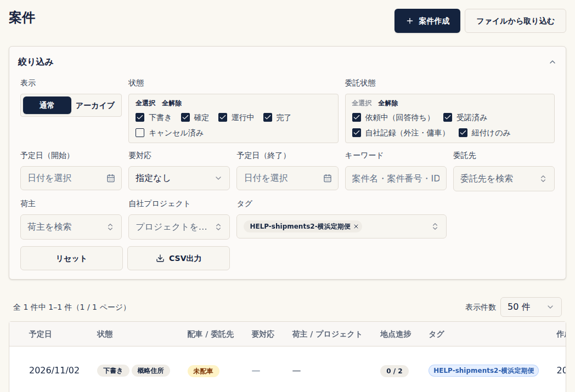The width and height of the screenshot is (575, 392).
Task: Open calendar icon for 予定日（開始）
Action: (x=111, y=178)
